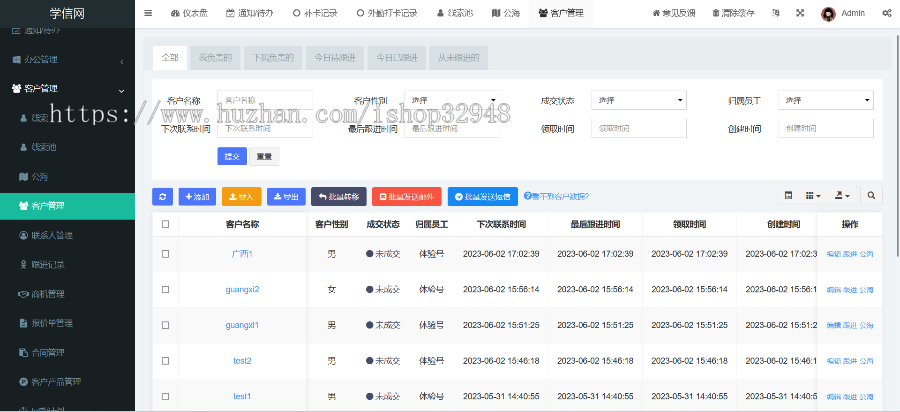Tick the checkbox for row guangxi2
Viewport: 900px width, 412px height.
(165, 289)
